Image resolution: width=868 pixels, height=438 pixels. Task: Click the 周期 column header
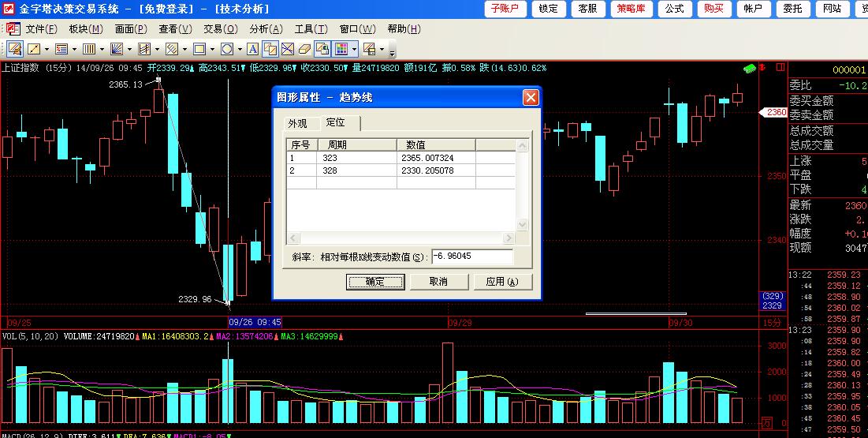[x=357, y=144]
